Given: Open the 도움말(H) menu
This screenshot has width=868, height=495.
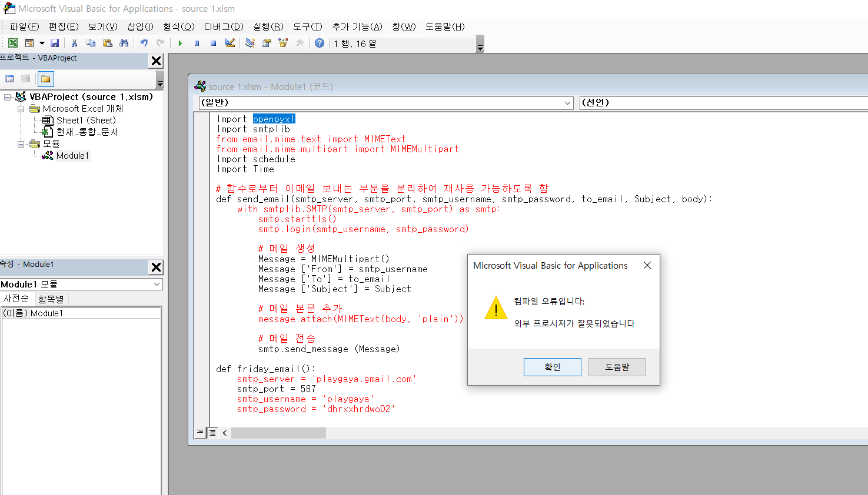Looking at the screenshot, I should point(445,26).
